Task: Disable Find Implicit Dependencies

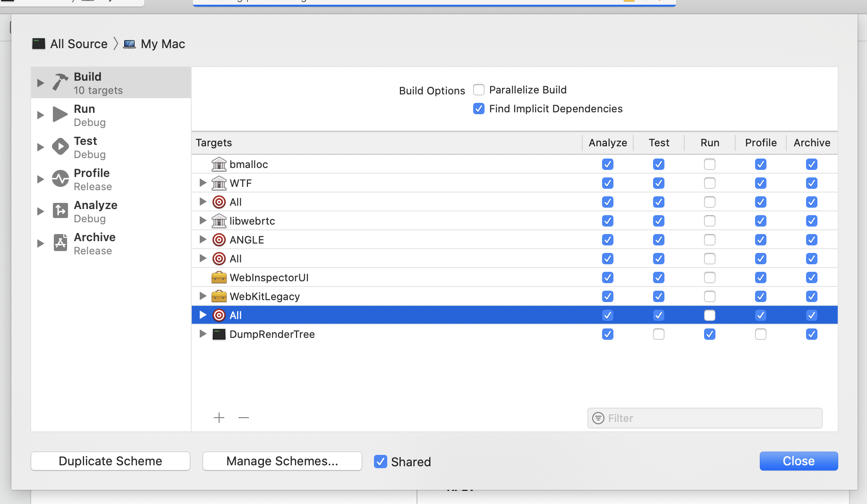Action: click(x=478, y=109)
